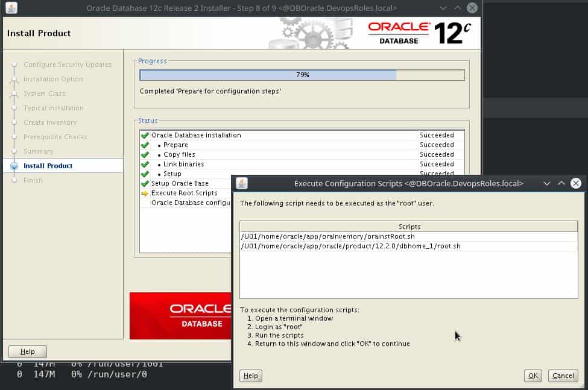The height and width of the screenshot is (390, 588).
Task: Select the Prerequisite Checks step
Action: point(55,137)
